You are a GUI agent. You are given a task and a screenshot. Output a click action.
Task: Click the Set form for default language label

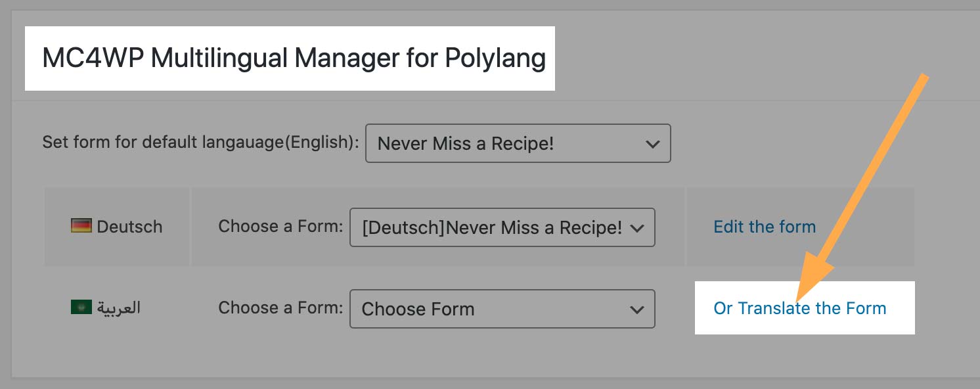(x=199, y=142)
